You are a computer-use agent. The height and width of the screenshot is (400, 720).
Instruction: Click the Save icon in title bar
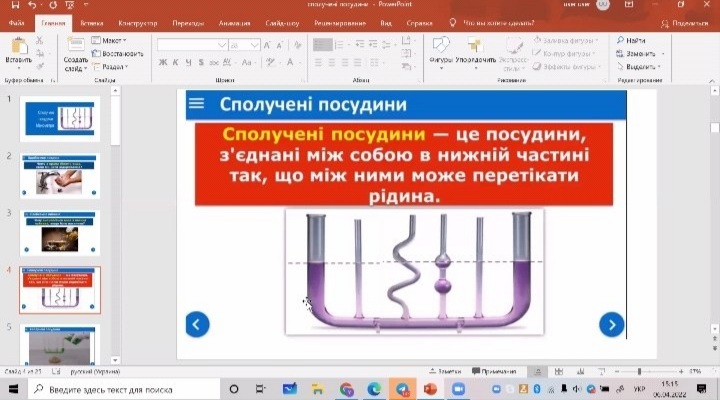coord(15,5)
